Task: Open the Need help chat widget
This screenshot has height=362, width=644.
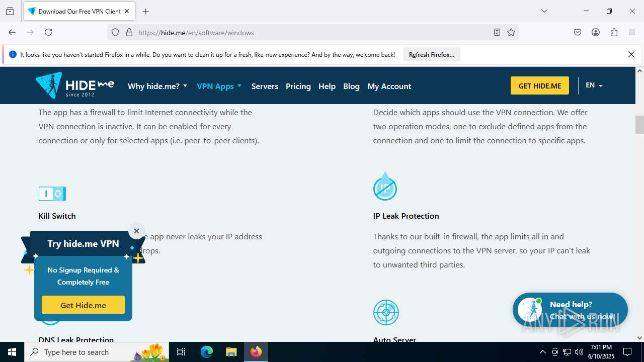Action: [x=570, y=310]
